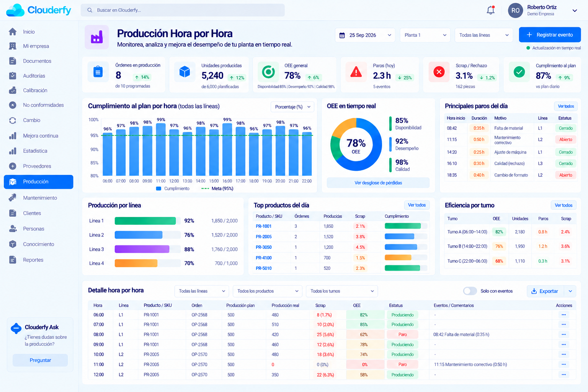Click the Scrap red X icon

point(439,72)
